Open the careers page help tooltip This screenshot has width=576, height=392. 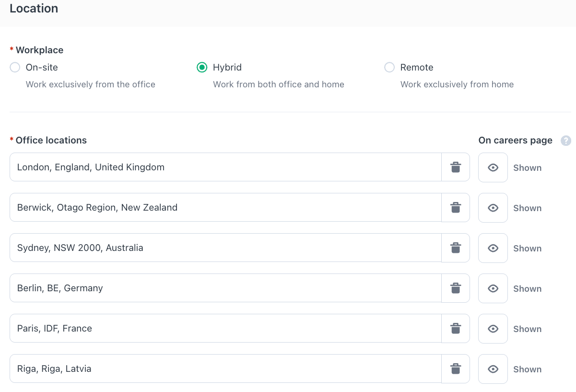[x=566, y=140]
